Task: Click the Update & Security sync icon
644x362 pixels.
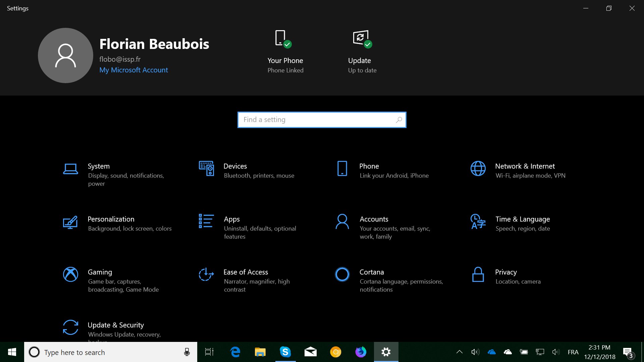Action: click(x=70, y=327)
